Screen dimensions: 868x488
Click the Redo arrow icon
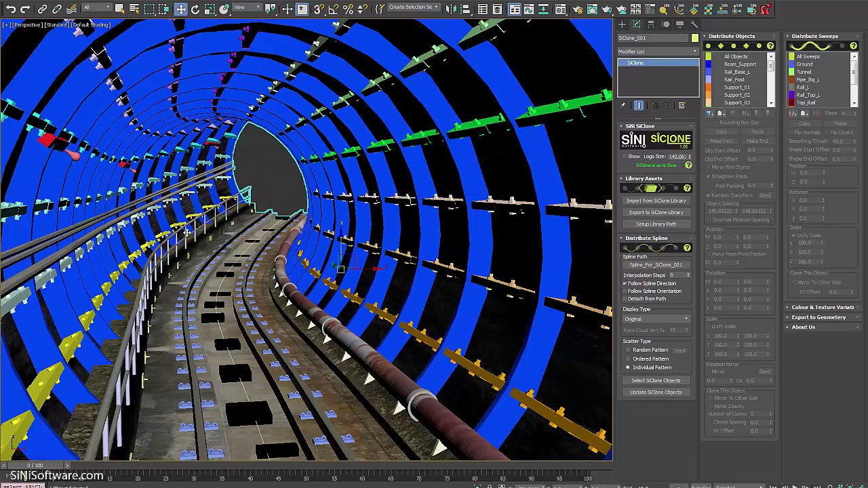[x=25, y=9]
